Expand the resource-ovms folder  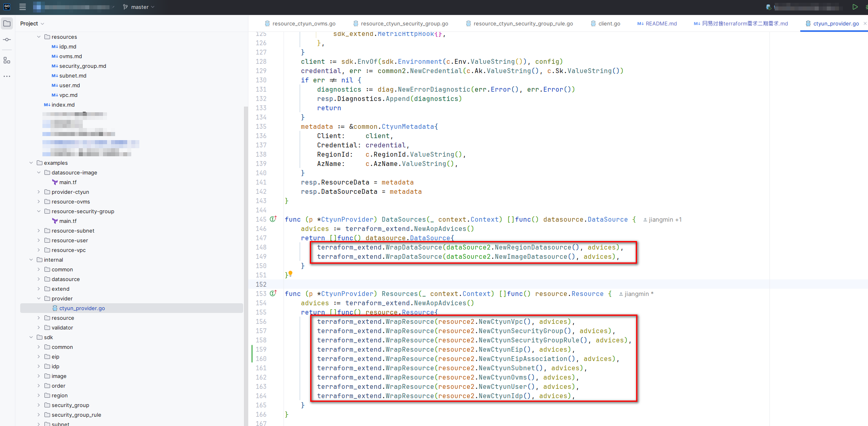[x=39, y=201]
